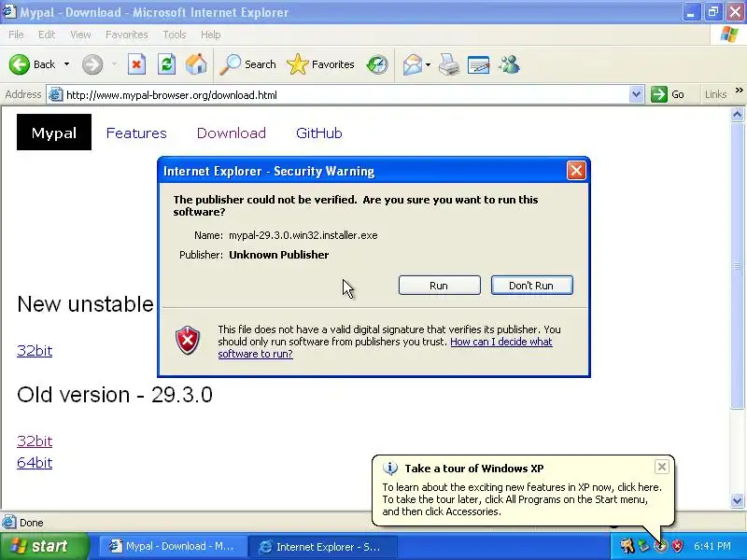Click the Take a tour balloon text
This screenshot has height=560, width=747.
[522, 499]
